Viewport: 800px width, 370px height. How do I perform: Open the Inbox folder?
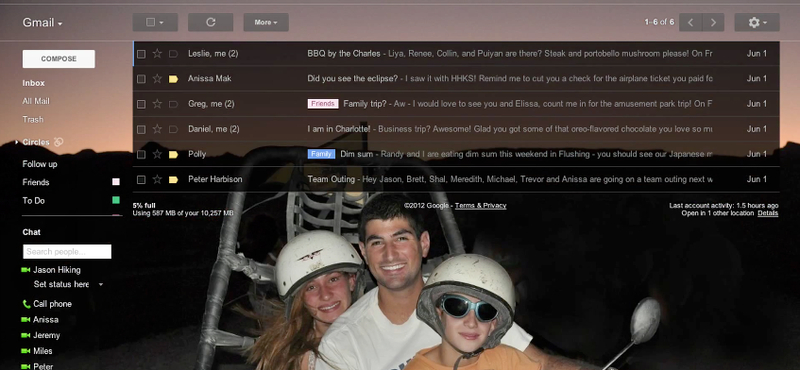point(34,83)
